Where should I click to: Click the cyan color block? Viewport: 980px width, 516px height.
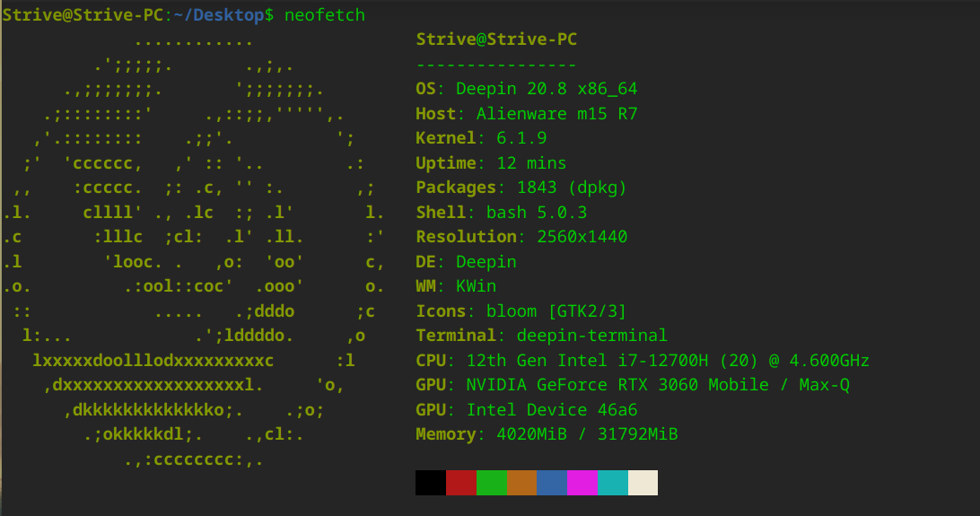point(612,483)
